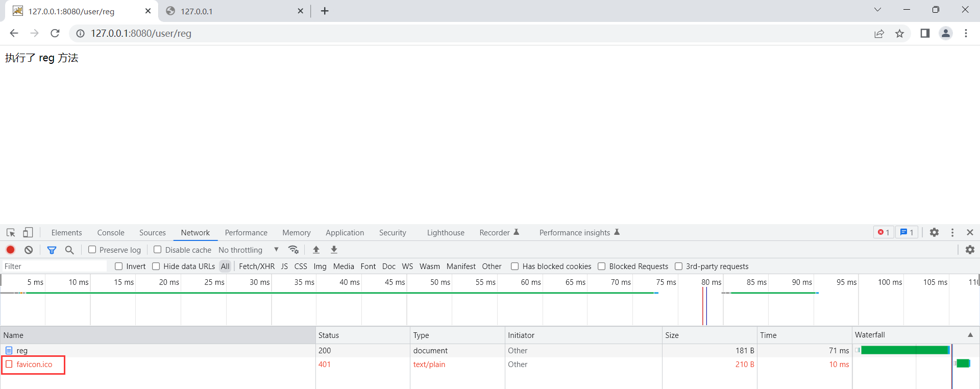Switch to the Sources tab
The width and height of the screenshot is (980, 389).
pyautogui.click(x=153, y=232)
